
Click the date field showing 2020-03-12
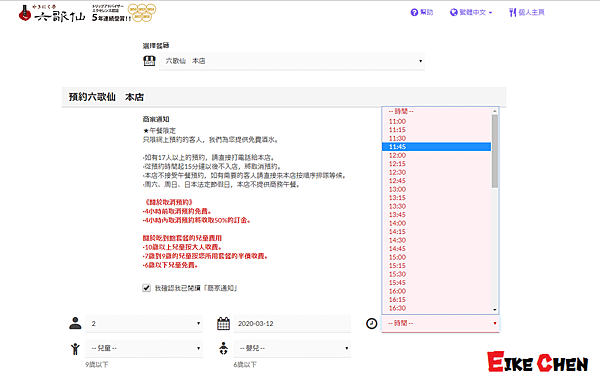point(292,324)
